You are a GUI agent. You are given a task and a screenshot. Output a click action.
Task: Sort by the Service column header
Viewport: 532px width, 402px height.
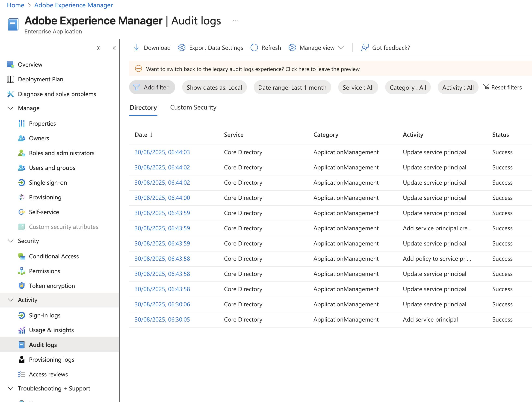[233, 135]
